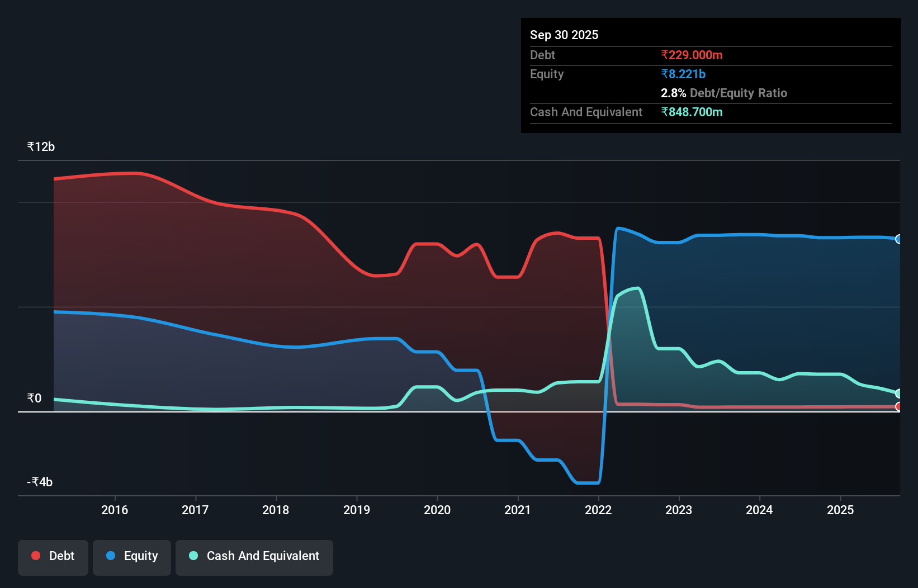Click the teal Cash And Equivalent legend dot
This screenshot has height=588, width=918.
coord(193,556)
